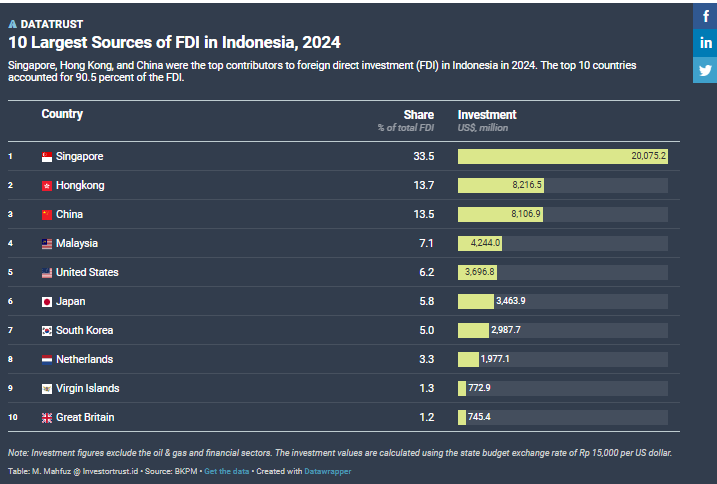Open the Datawrapper link
Viewport: 717px width, 484px height.
(x=329, y=470)
